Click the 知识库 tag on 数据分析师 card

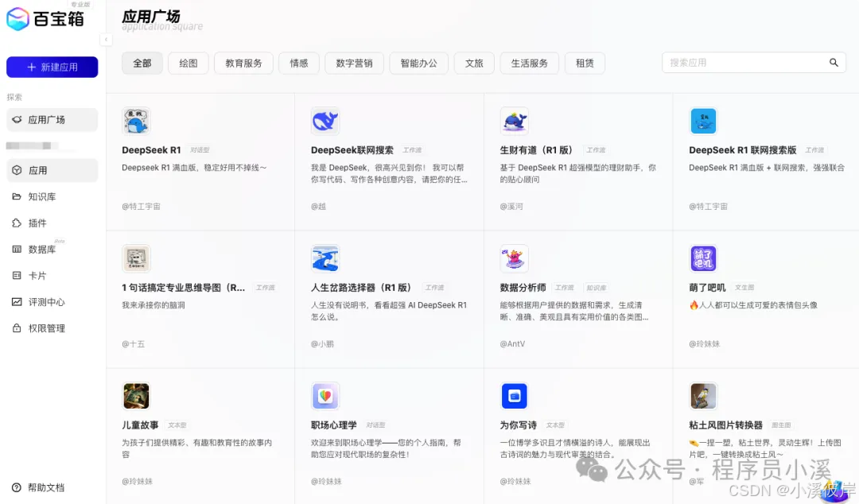(x=596, y=288)
